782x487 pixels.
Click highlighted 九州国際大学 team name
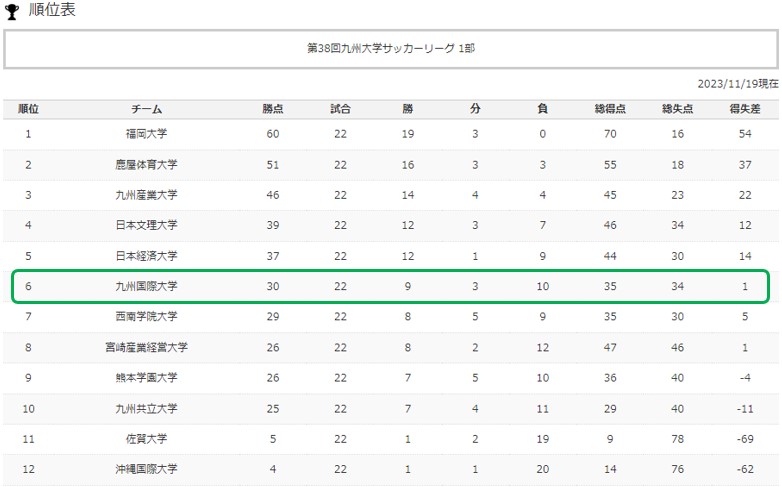(x=146, y=286)
